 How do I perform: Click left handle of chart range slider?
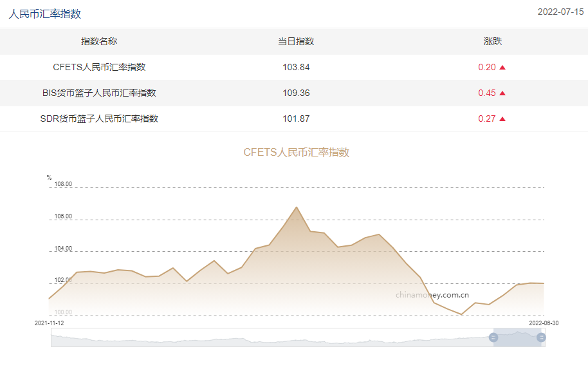tap(493, 337)
